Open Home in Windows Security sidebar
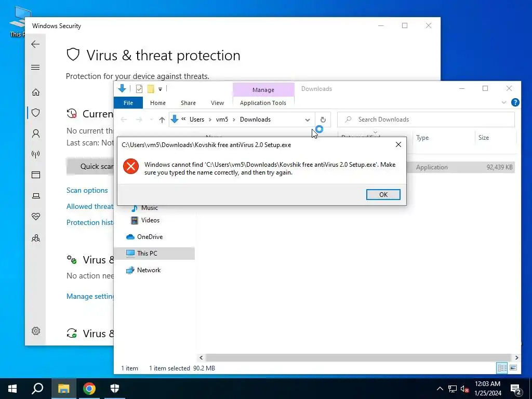The width and height of the screenshot is (532, 399). click(x=36, y=92)
